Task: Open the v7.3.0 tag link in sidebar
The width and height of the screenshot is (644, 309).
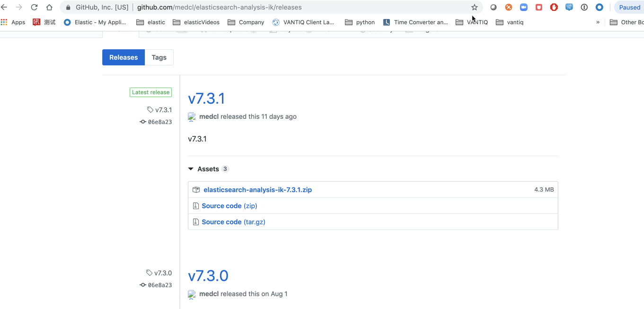Action: (159, 273)
